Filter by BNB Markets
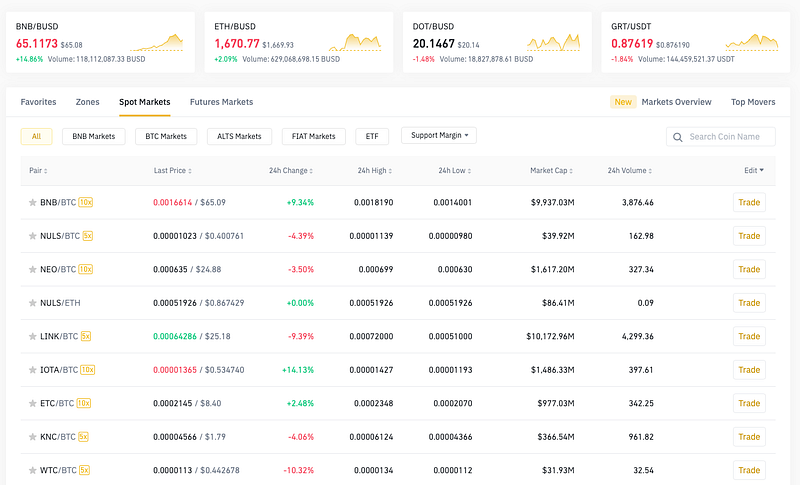Image resolution: width=800 pixels, height=485 pixels. [93, 136]
